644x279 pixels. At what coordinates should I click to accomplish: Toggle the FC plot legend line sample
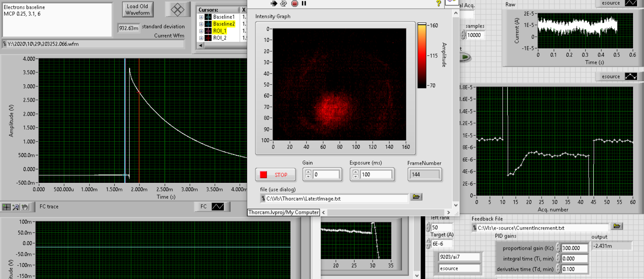(218, 207)
